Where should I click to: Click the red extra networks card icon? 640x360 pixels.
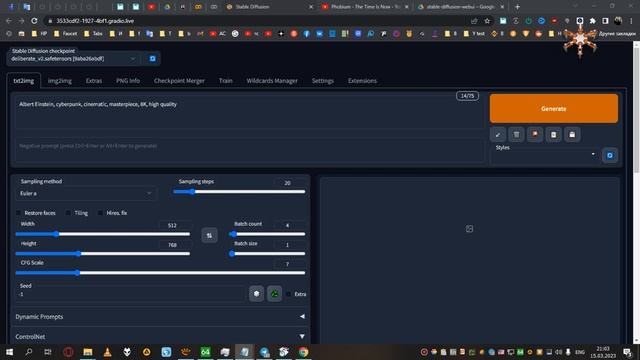535,134
